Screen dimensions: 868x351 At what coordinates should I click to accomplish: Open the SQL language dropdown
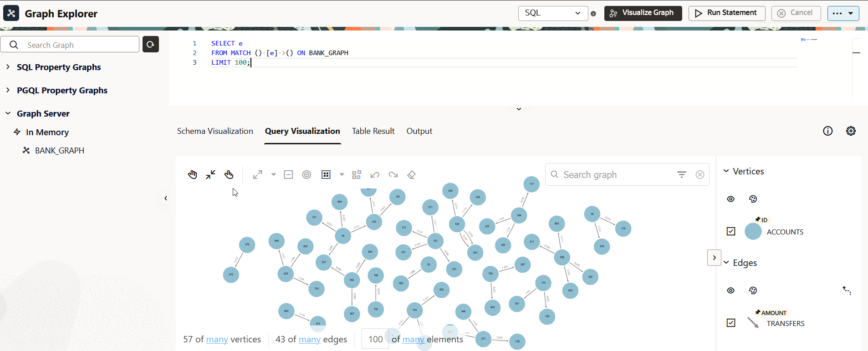(x=553, y=13)
